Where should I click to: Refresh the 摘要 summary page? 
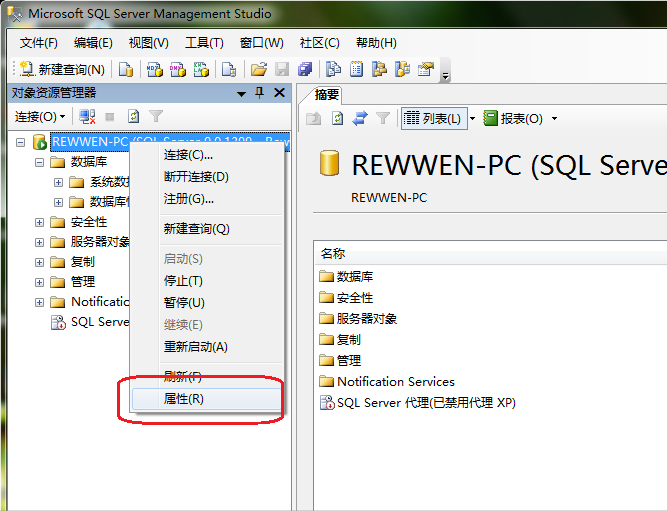(337, 118)
